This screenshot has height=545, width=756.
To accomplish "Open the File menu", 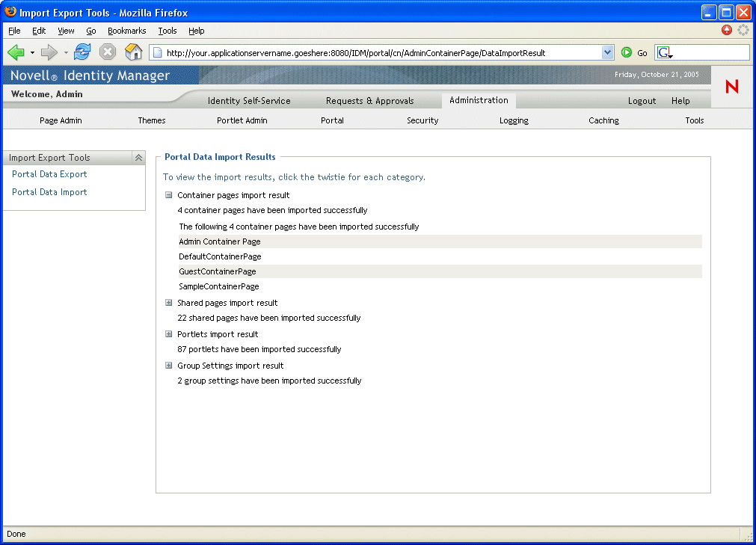I will (x=14, y=31).
